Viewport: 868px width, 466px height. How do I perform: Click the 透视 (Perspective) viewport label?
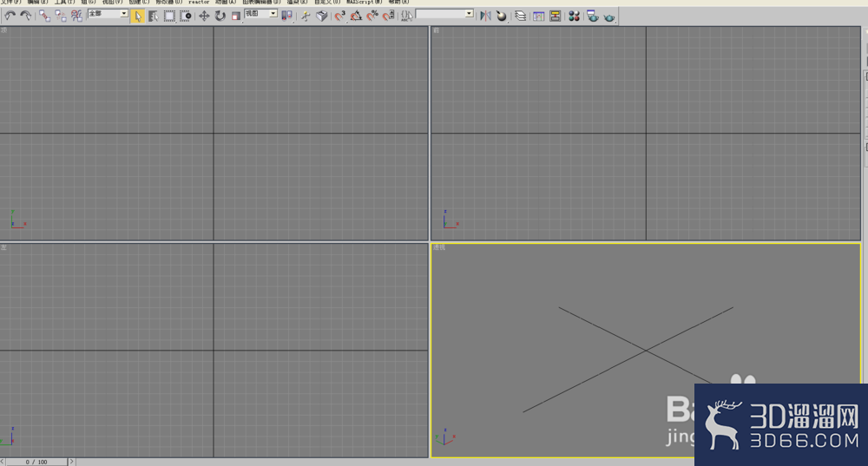pos(439,247)
